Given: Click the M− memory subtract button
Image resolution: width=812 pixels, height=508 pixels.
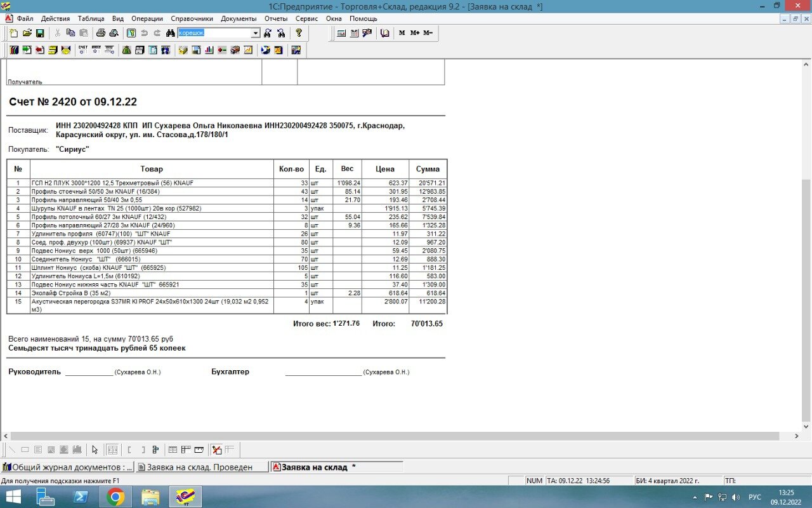Looking at the screenshot, I should click(428, 33).
